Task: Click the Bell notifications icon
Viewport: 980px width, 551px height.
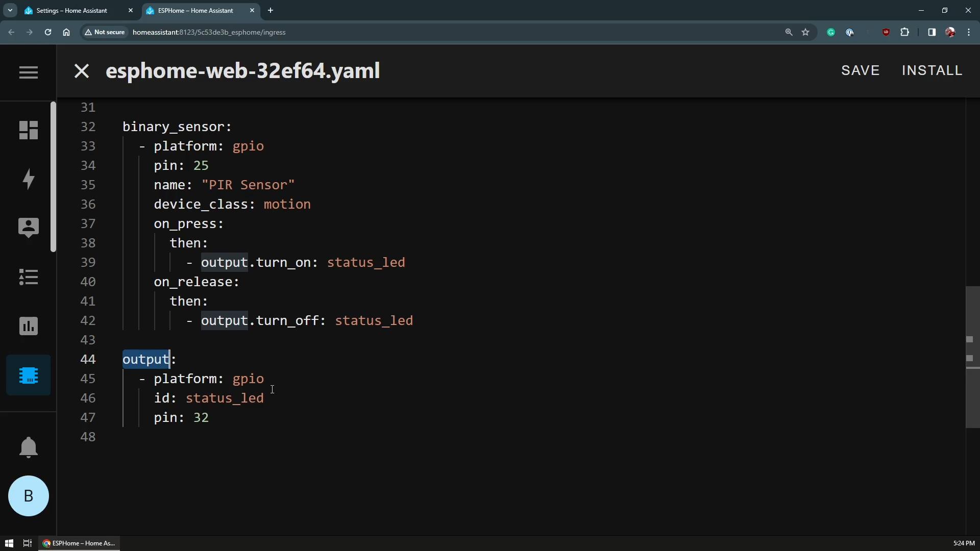Action: (x=28, y=447)
